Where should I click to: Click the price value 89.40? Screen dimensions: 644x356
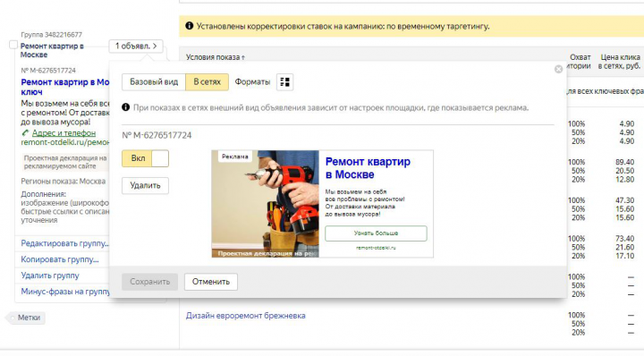point(624,162)
